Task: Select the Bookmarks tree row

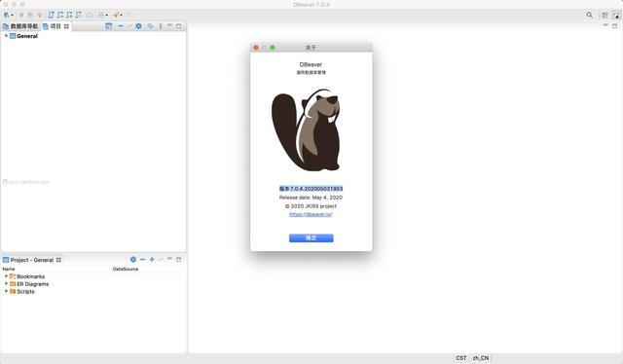Action: (x=93, y=276)
